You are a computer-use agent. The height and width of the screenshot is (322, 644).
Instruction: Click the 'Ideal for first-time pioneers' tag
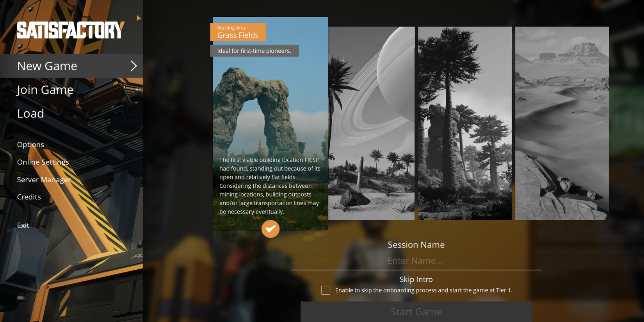tap(254, 51)
